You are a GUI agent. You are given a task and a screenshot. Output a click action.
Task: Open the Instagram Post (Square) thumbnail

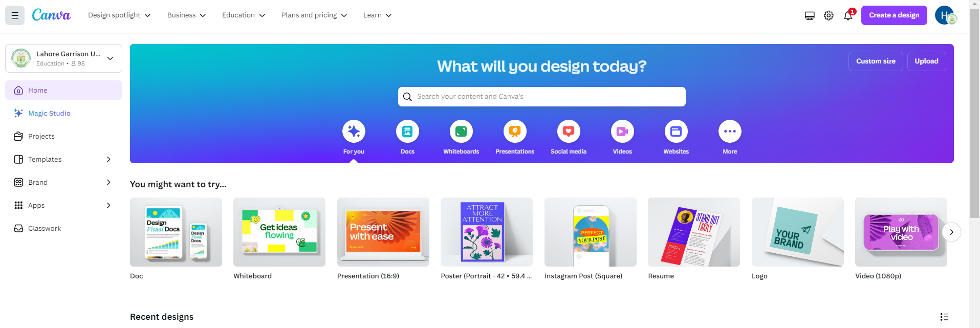pos(591,232)
